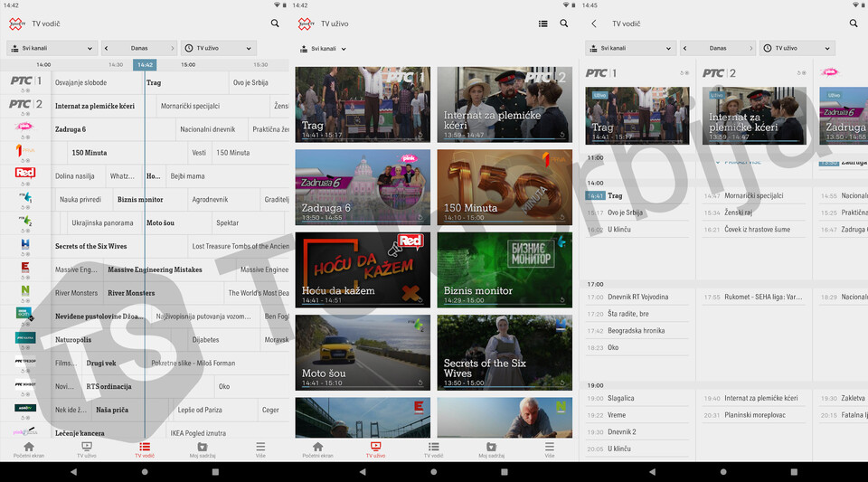868x482 pixels.
Task: Select Pink channel logo in timeline channel list
Action: (x=25, y=128)
